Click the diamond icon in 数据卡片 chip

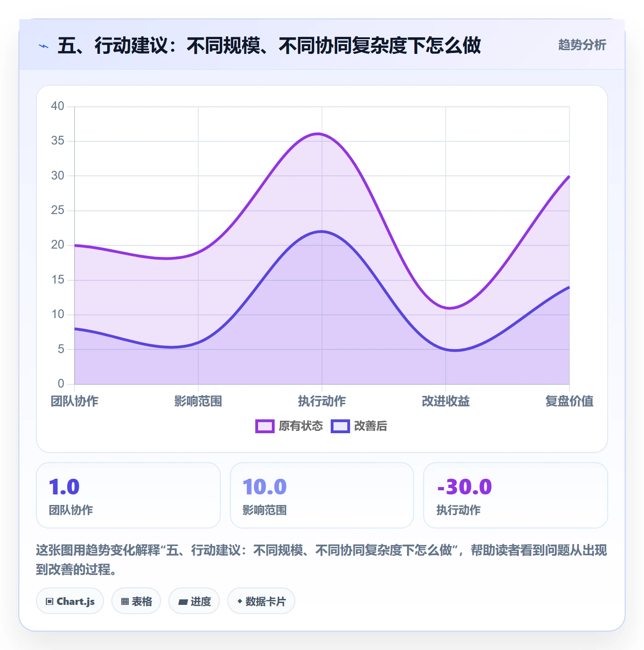click(240, 601)
